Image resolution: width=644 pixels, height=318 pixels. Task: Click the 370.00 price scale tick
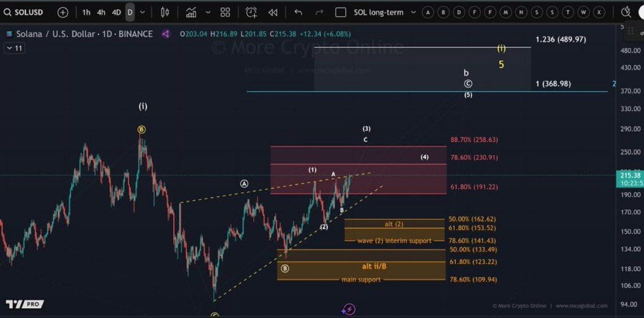(x=630, y=91)
